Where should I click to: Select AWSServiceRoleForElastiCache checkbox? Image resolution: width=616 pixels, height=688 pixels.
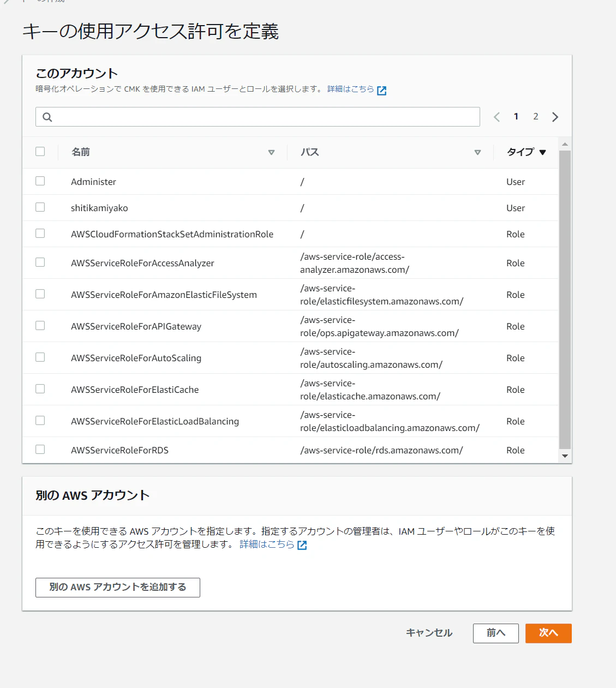point(40,389)
